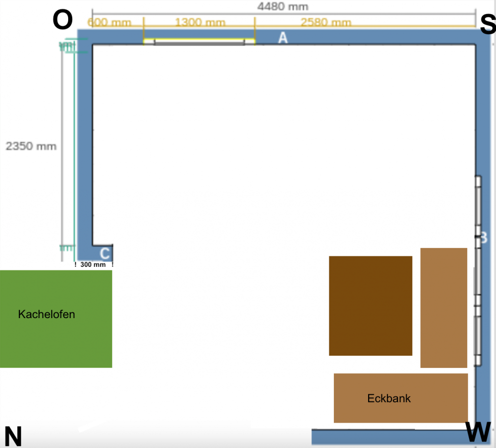Click the compass letter O
This screenshot has height=448, width=496.
pos(63,20)
